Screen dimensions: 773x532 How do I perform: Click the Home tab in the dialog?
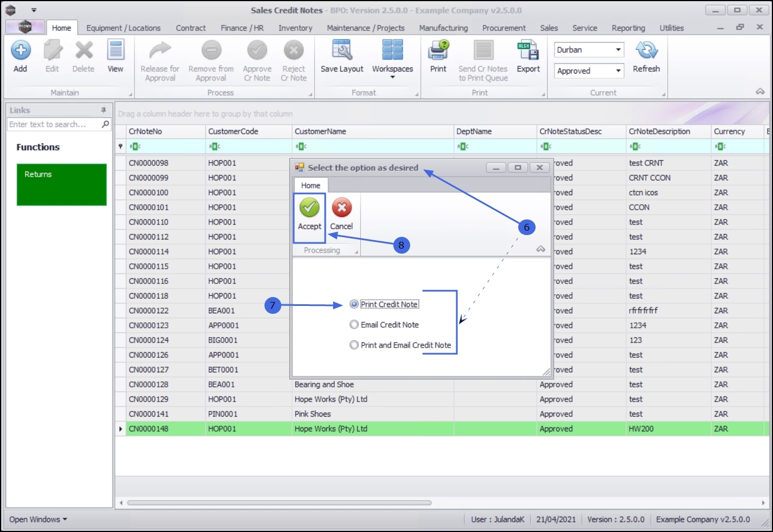(311, 186)
